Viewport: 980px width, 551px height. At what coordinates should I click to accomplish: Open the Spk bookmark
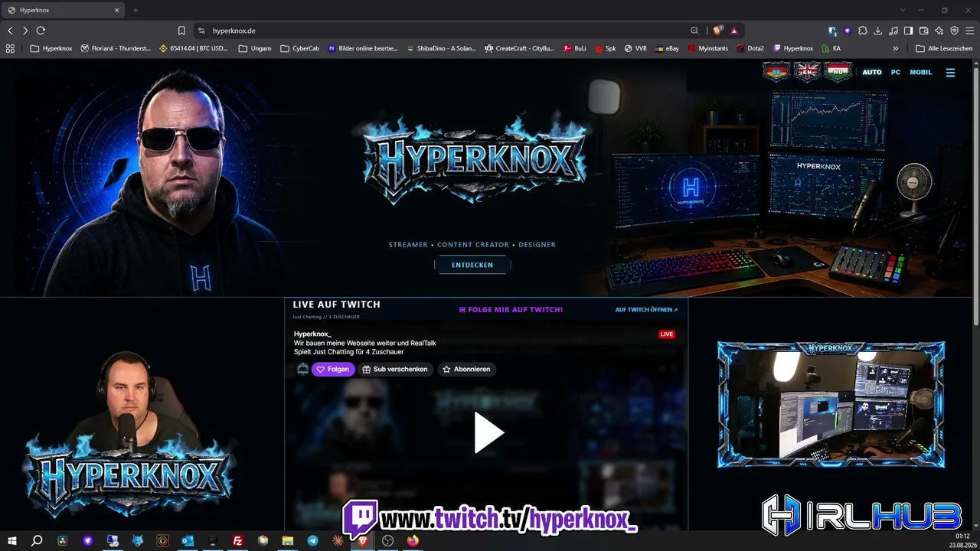pyautogui.click(x=605, y=48)
